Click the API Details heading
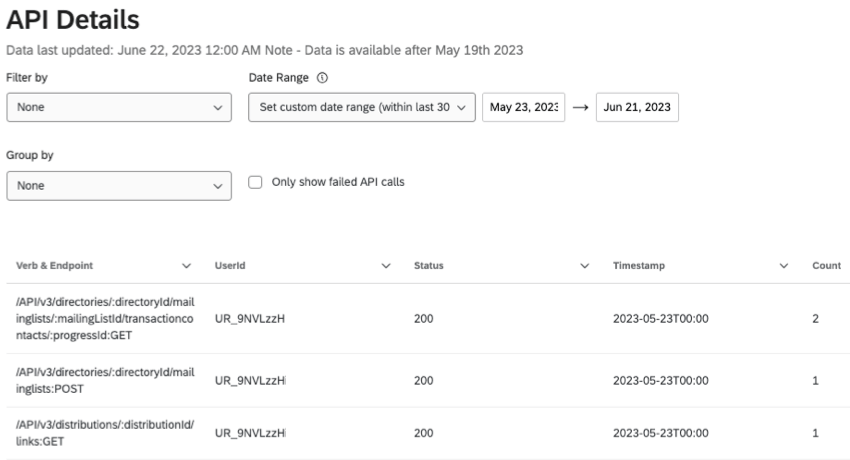 pyautogui.click(x=73, y=20)
